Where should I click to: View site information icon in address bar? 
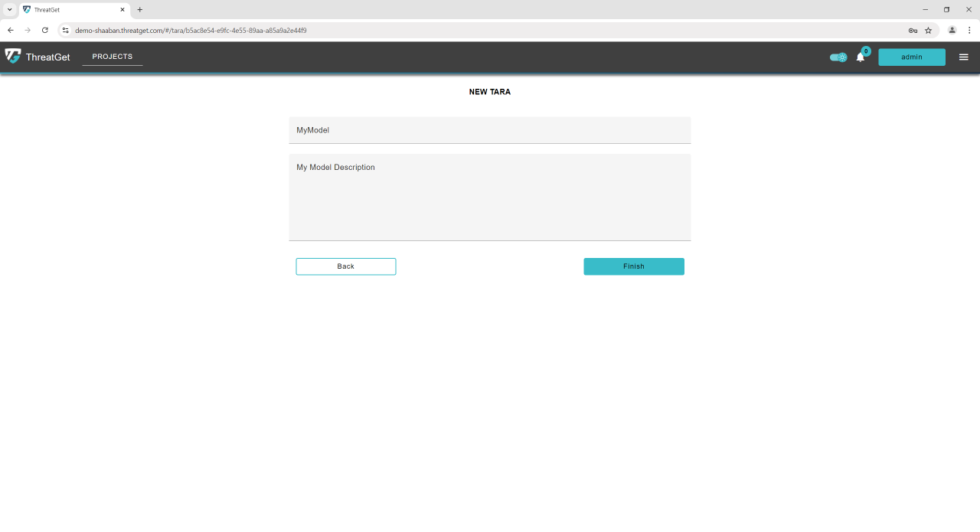pos(66,31)
